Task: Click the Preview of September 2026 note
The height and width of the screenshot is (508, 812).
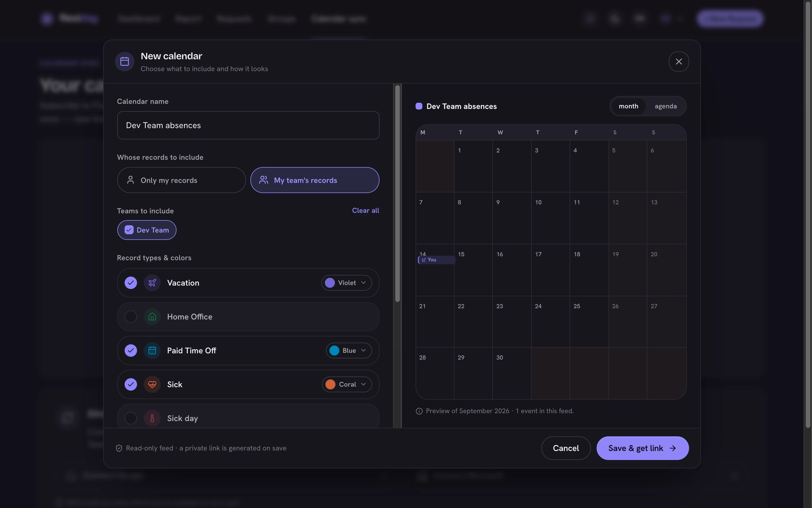Action: click(500, 411)
